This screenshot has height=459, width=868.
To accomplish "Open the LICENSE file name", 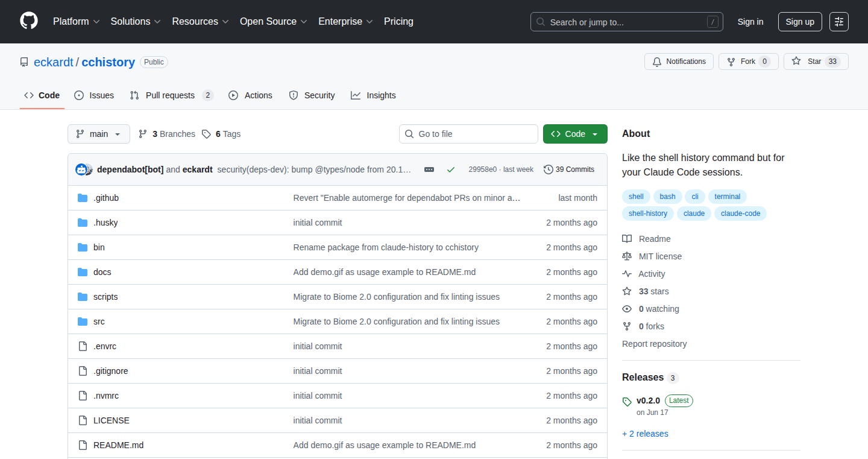I will [x=112, y=420].
